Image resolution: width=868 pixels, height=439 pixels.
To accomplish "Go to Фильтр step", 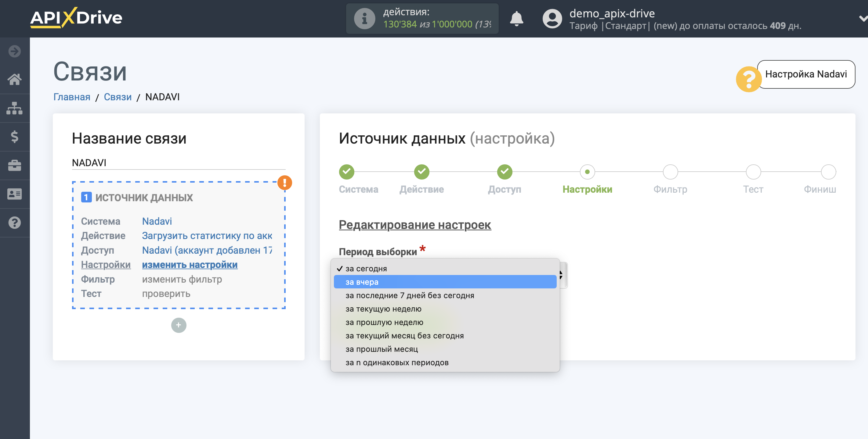I will click(670, 172).
